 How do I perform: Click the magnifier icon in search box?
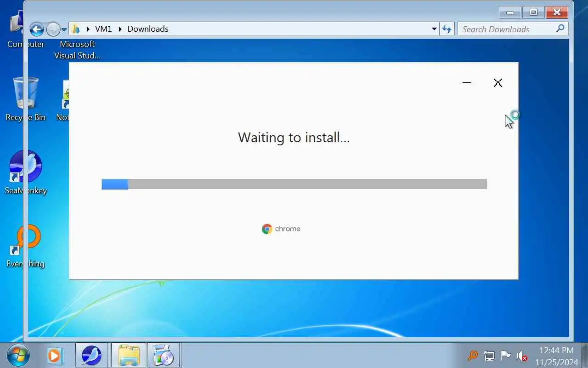(x=560, y=29)
